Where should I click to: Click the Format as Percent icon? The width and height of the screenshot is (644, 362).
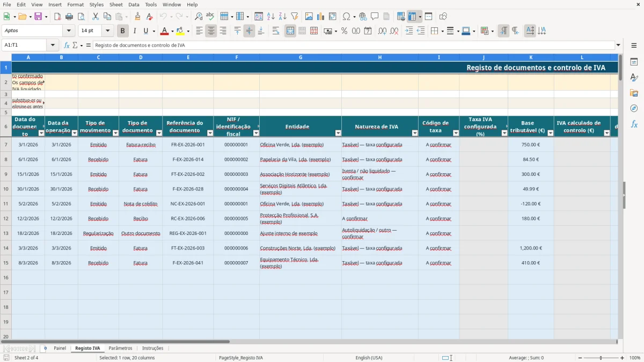pos(345,31)
